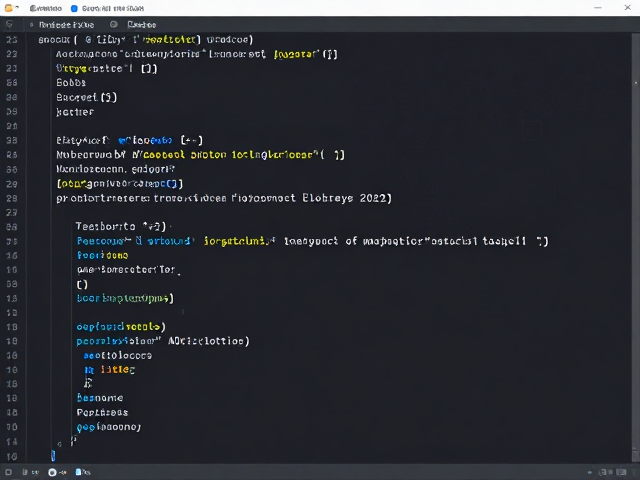Screen dimensions: 640x480
Task: Close the editor window
Action: [x=627, y=7]
